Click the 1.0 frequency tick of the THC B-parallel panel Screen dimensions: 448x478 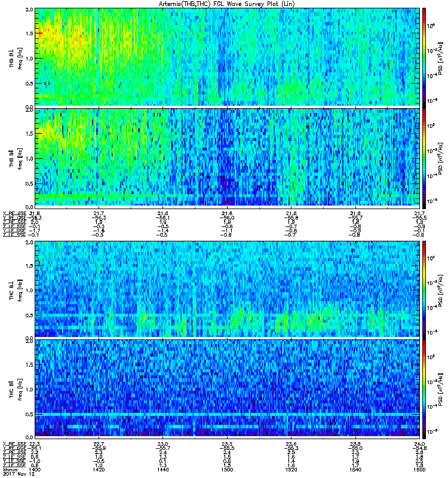point(29,390)
